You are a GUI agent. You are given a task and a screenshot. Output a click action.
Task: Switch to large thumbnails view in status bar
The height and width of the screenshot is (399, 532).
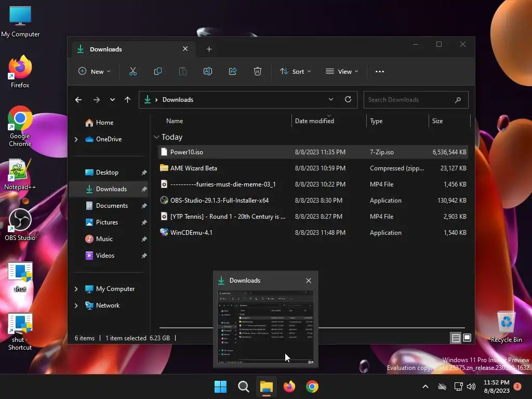[467, 338]
